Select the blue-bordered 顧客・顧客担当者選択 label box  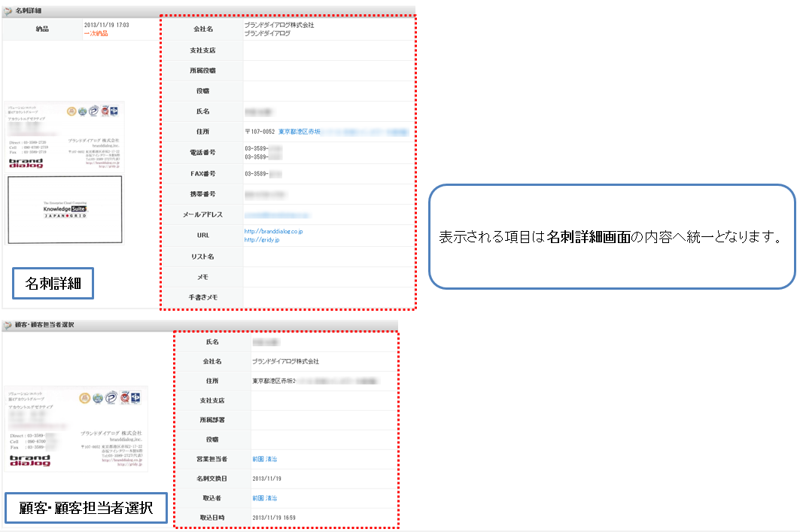(84, 509)
